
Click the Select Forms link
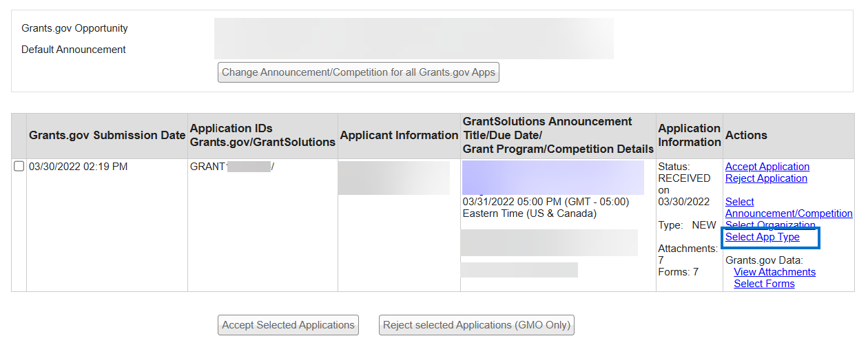coord(764,284)
